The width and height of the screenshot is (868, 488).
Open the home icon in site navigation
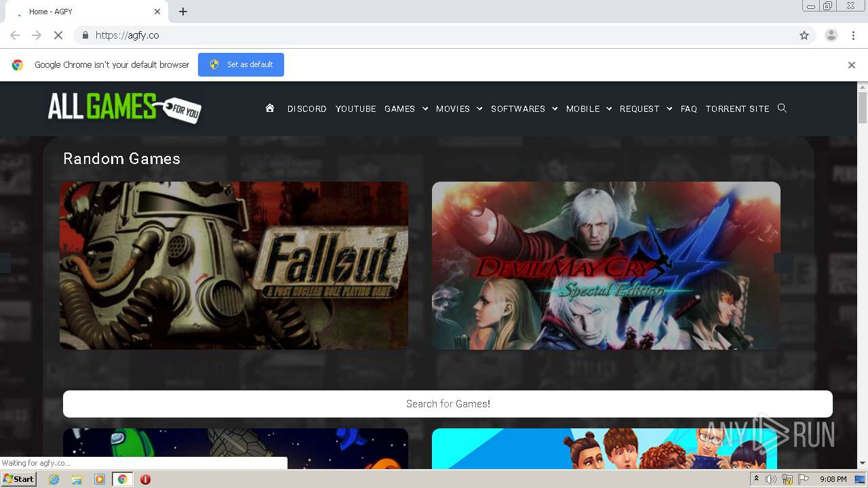[270, 108]
